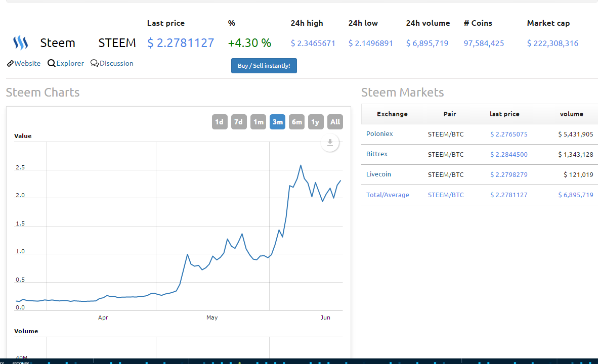Open the Livecoin exchange link
The image size is (598, 364).
(378, 174)
